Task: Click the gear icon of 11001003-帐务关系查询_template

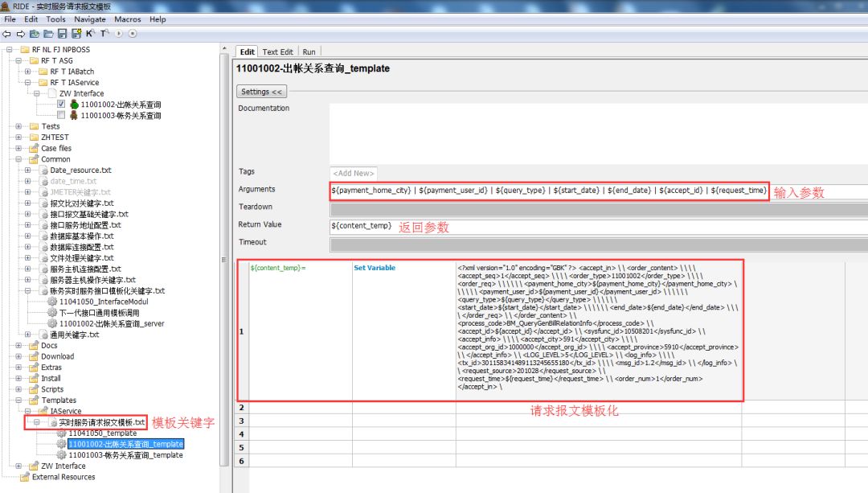Action: (x=61, y=454)
